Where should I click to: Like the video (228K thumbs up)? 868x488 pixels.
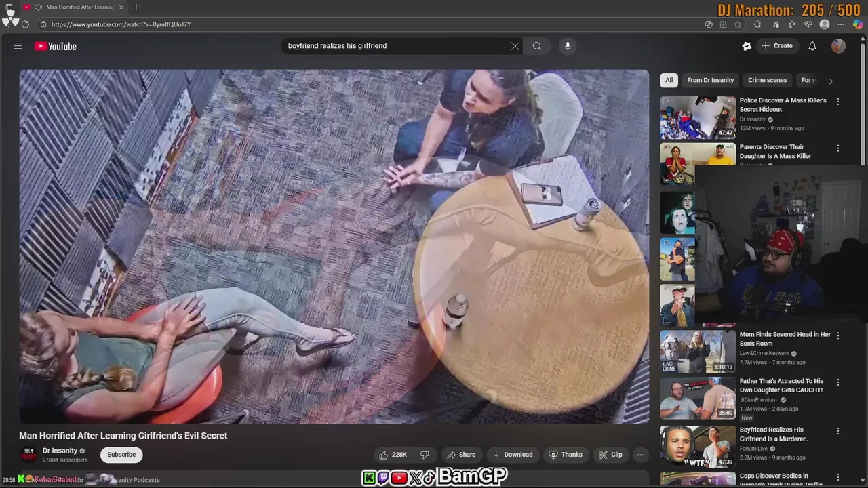pyautogui.click(x=393, y=455)
